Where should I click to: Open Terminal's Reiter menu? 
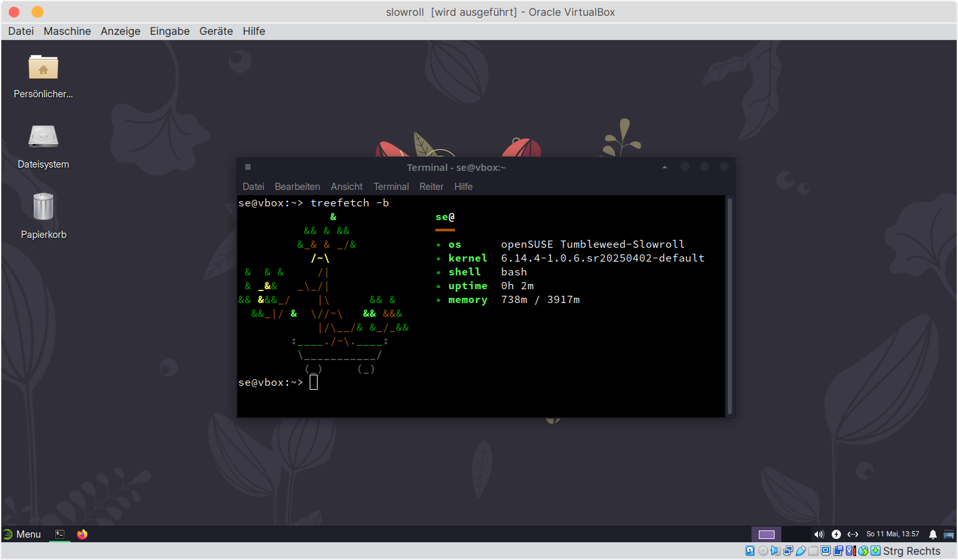click(431, 187)
